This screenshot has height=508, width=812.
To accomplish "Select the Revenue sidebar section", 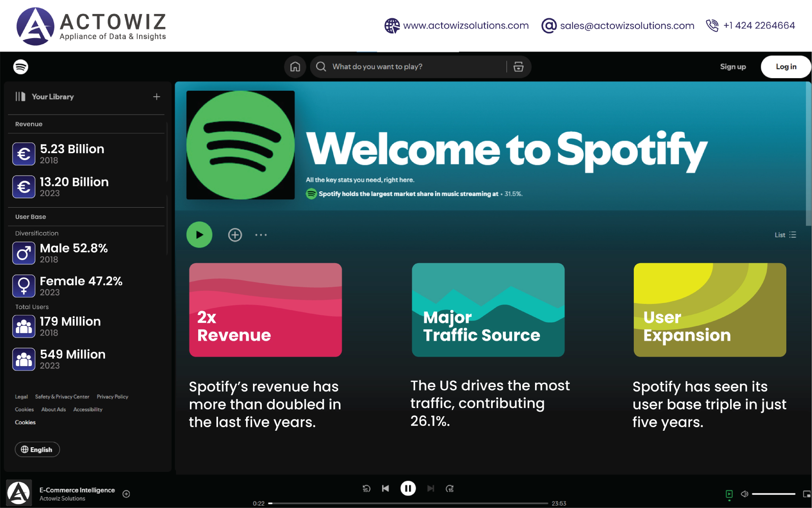I will [29, 124].
